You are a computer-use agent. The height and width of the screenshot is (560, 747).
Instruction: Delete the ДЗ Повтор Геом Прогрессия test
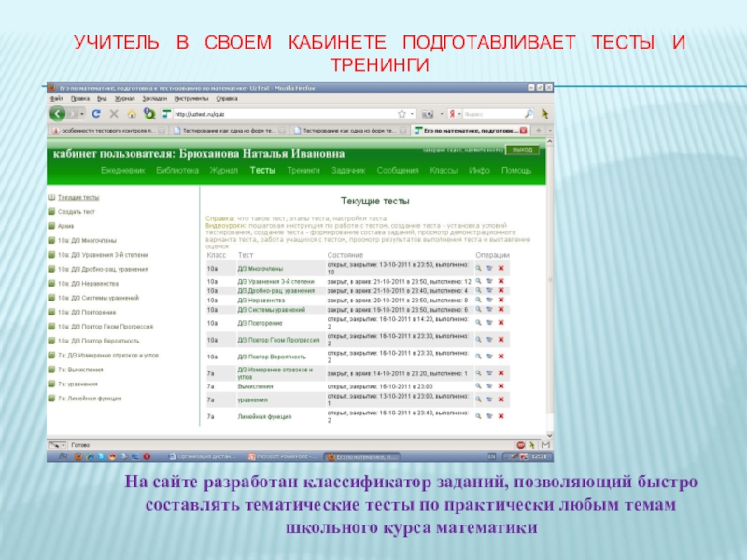(x=501, y=340)
